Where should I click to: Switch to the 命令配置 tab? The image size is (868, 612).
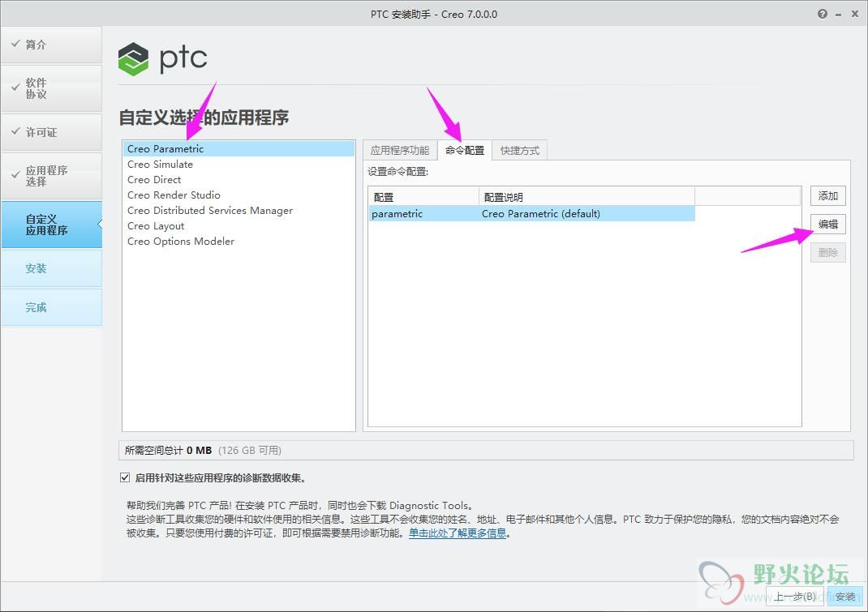click(x=465, y=151)
